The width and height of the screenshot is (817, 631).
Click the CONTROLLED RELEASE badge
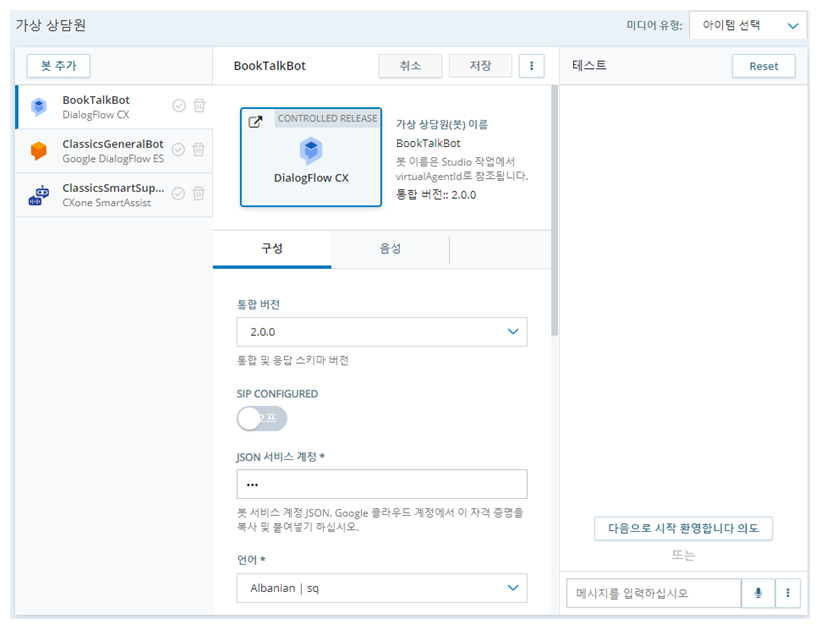click(327, 118)
